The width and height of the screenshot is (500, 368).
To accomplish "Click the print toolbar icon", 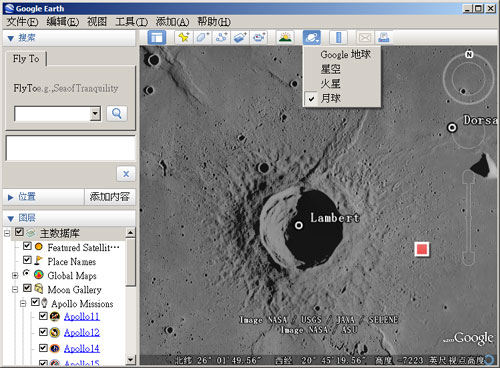I will coord(384,37).
